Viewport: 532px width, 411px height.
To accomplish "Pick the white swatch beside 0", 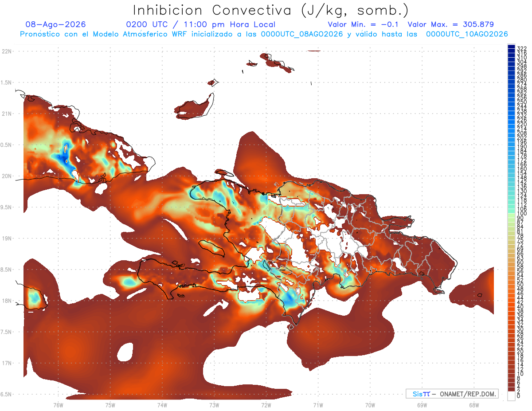I will click(x=511, y=396).
